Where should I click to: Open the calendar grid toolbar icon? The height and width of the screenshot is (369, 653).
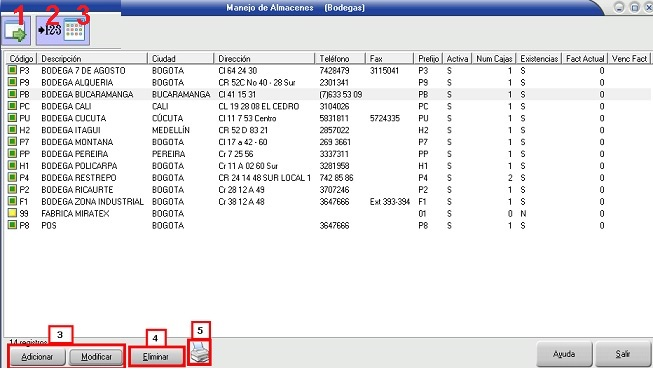(75, 30)
